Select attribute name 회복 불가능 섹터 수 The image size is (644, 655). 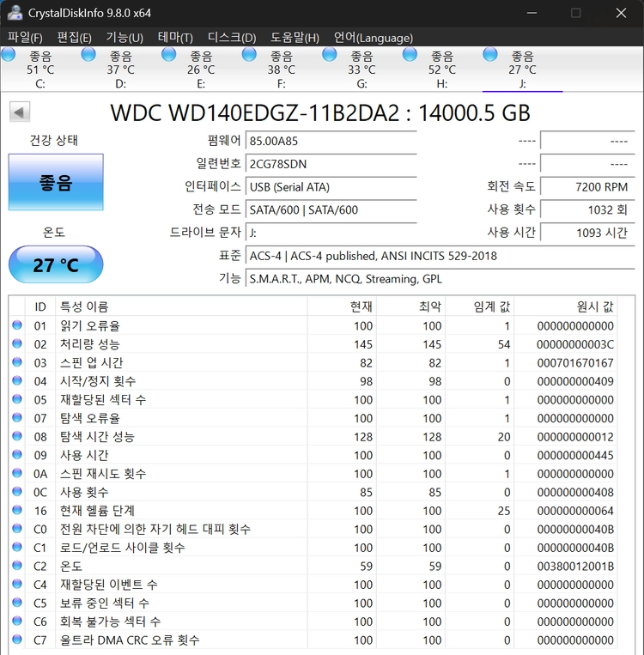coord(110,622)
